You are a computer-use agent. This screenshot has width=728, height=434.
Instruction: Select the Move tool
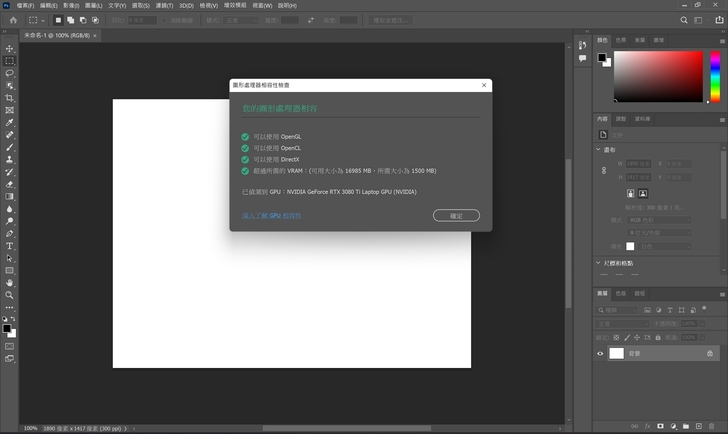[x=10, y=48]
